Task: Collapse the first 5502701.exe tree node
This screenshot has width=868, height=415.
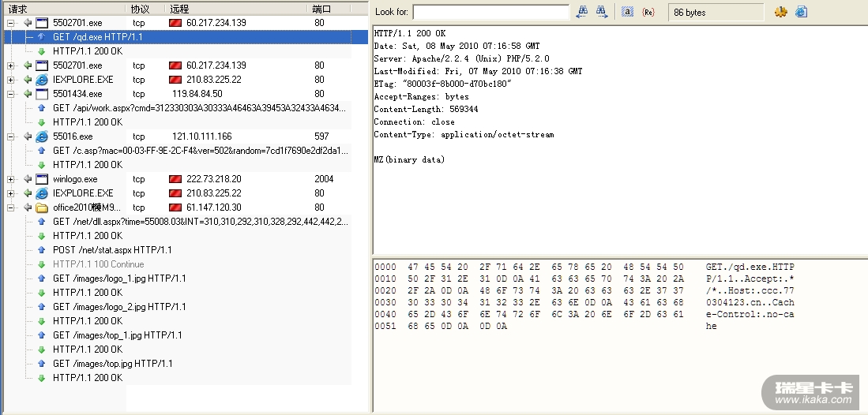Action: click(x=10, y=23)
